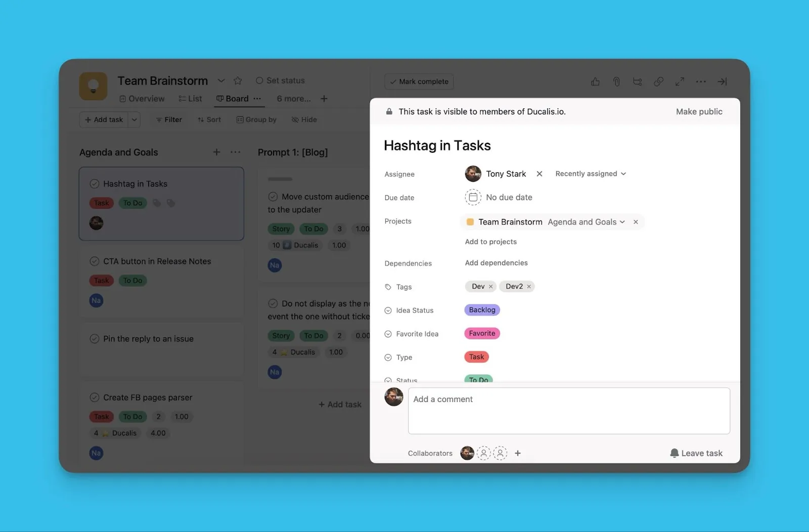Click the Make public button
This screenshot has height=532, width=809.
click(699, 111)
